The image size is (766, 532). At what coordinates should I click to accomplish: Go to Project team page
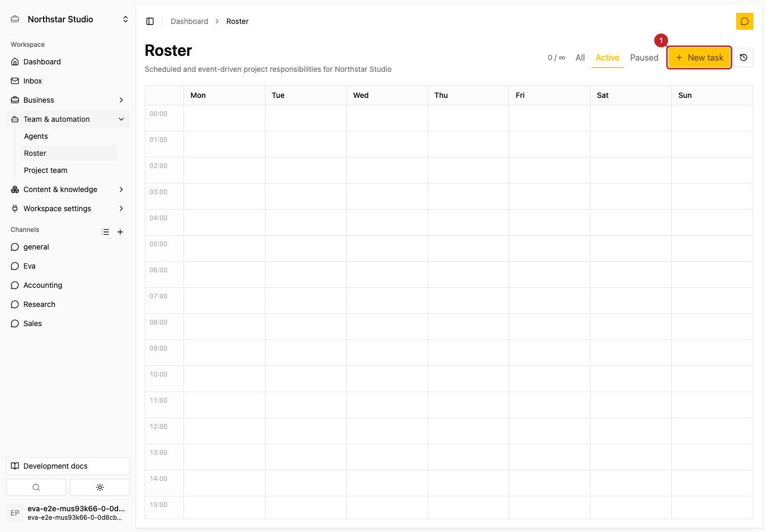coord(68,170)
